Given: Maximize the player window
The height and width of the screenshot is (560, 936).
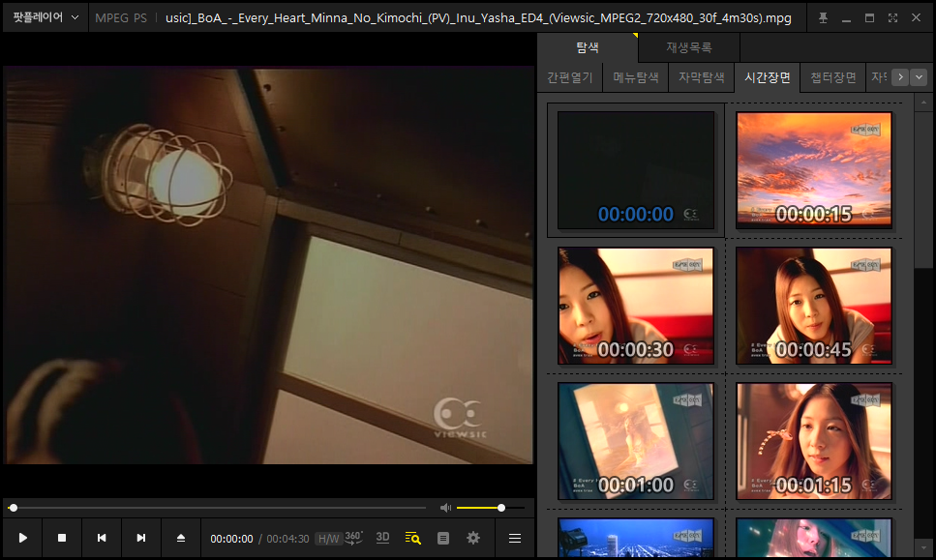Looking at the screenshot, I should click(870, 17).
